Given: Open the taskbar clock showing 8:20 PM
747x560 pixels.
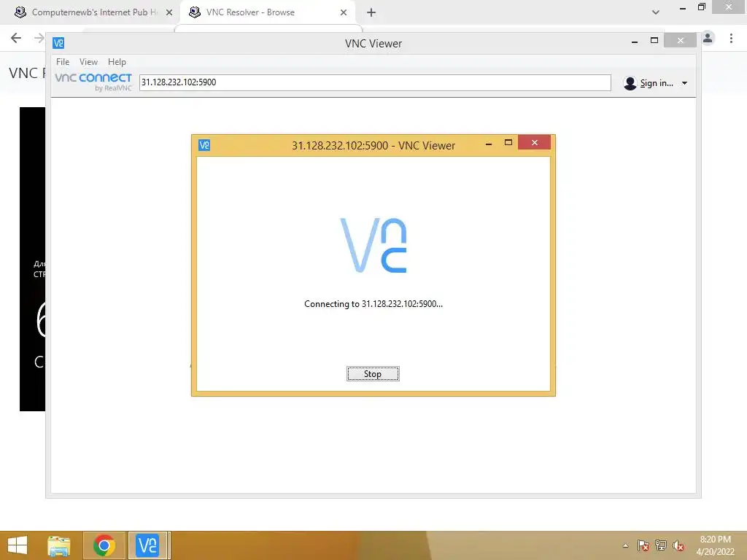Looking at the screenshot, I should 715,545.
